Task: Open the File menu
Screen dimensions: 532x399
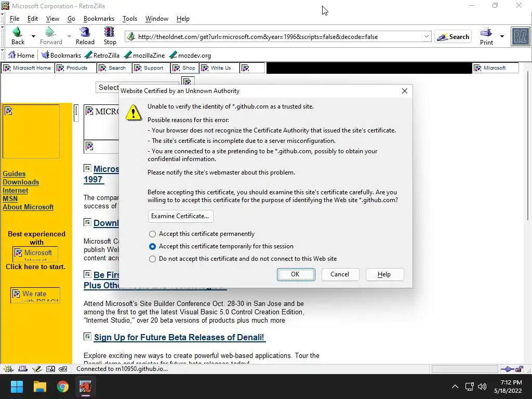Action: [x=15, y=19]
